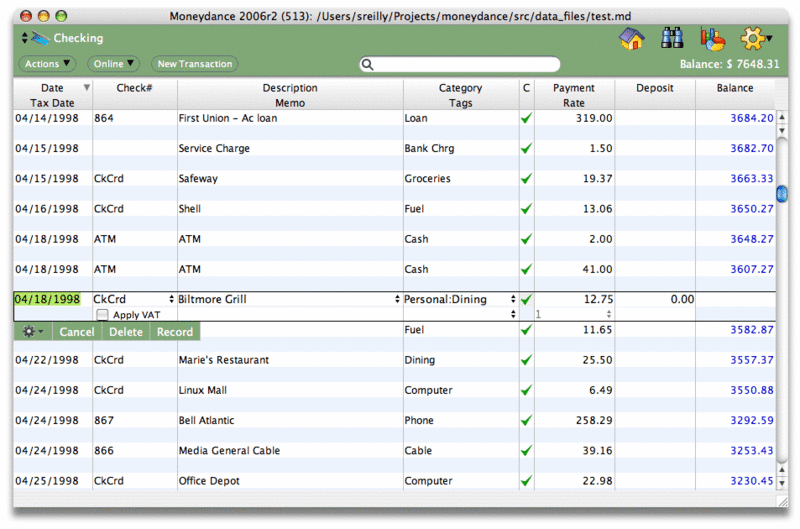Click the Description column header

[x=290, y=88]
